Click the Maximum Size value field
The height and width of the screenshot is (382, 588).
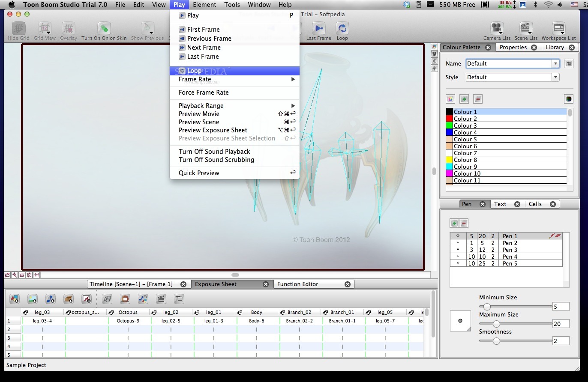[561, 324]
